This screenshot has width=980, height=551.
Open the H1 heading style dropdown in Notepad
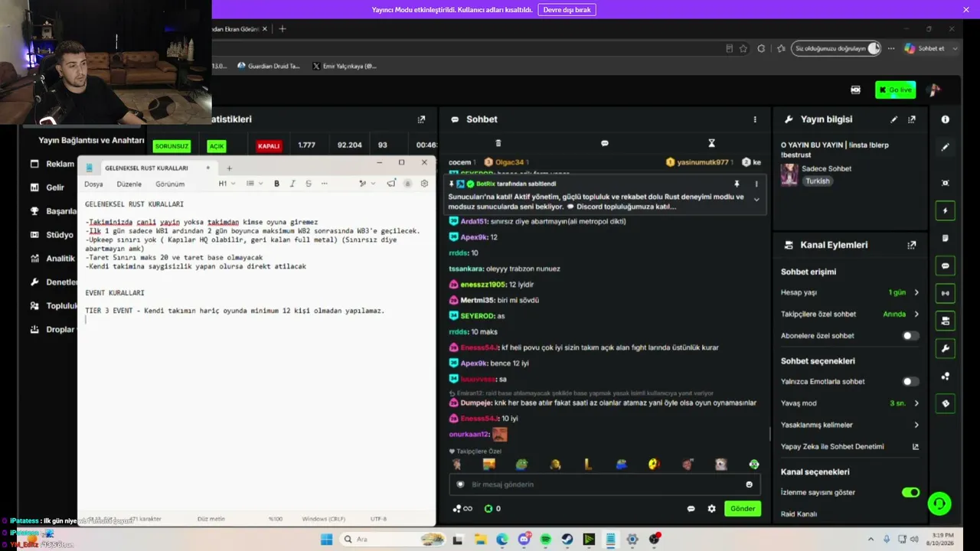[226, 184]
